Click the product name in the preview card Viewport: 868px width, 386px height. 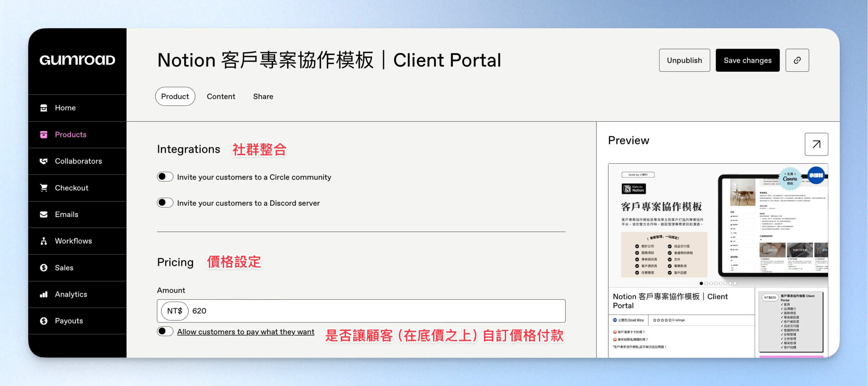(x=670, y=301)
